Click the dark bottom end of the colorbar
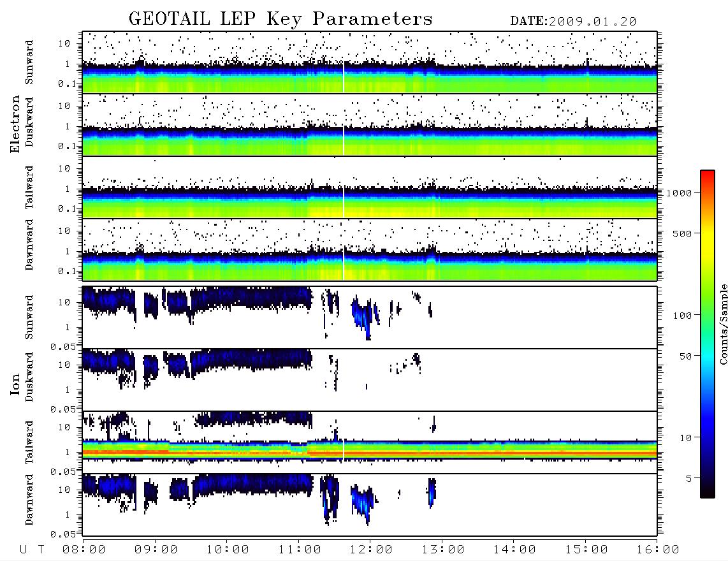This screenshot has height=561, width=728. click(707, 492)
